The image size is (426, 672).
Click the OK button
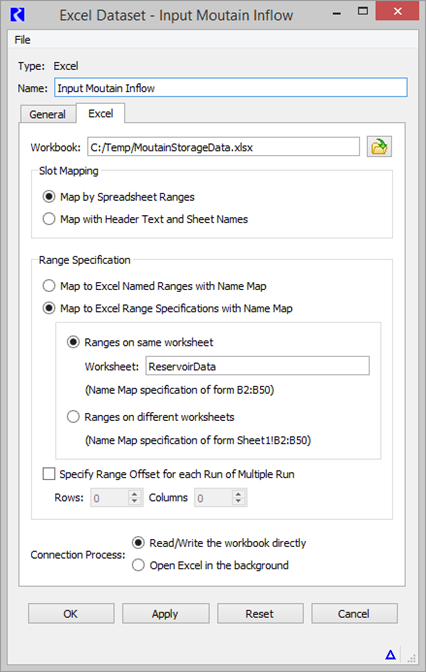[71, 614]
